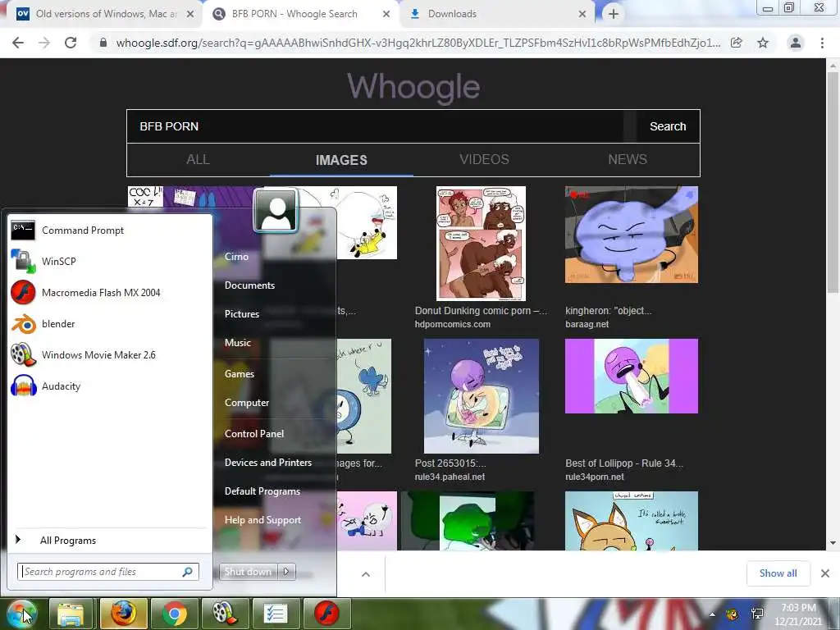Image resolution: width=840 pixels, height=630 pixels.
Task: Open Macromedia Flash MX 2004
Action: point(110,293)
